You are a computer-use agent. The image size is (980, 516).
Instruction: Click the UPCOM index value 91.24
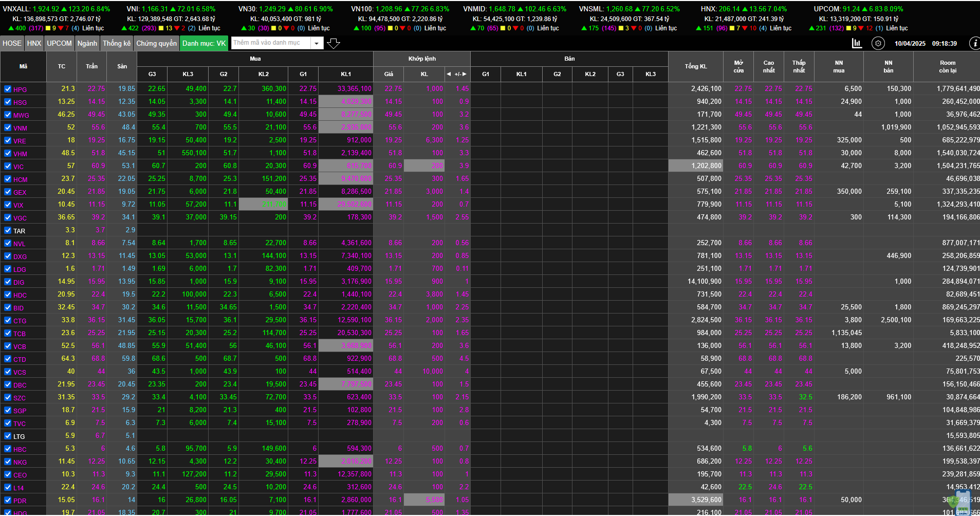tap(851, 9)
